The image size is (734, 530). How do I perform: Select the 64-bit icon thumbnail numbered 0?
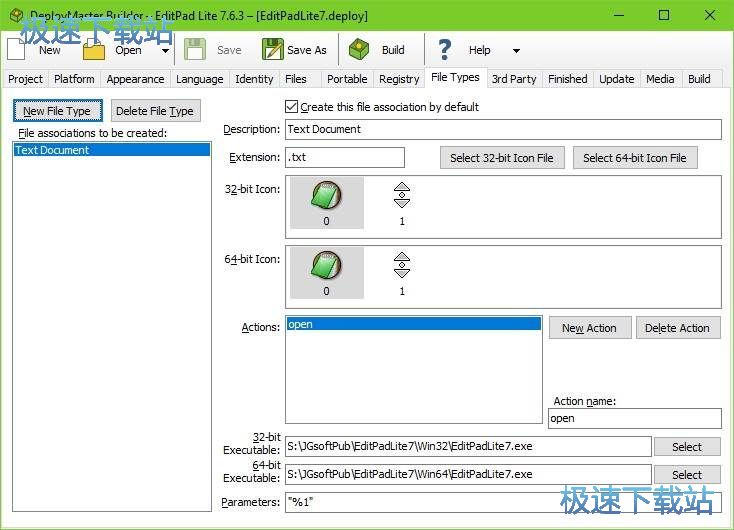327,272
